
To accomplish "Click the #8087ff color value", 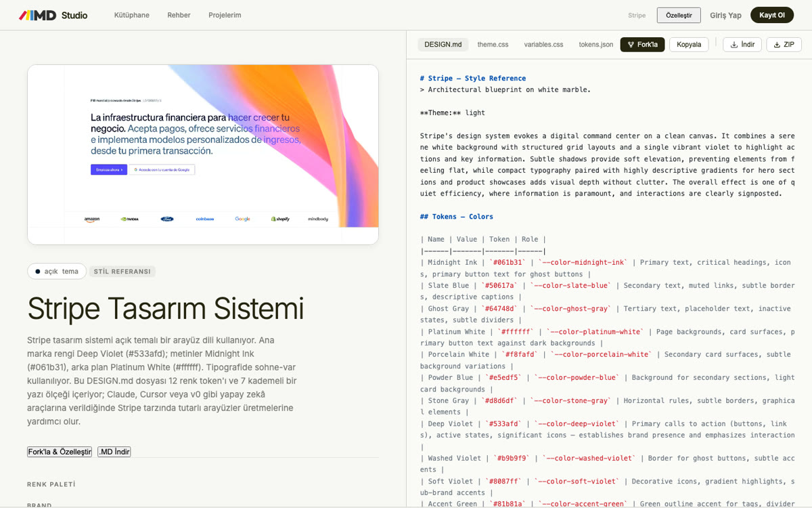I will 503,482.
